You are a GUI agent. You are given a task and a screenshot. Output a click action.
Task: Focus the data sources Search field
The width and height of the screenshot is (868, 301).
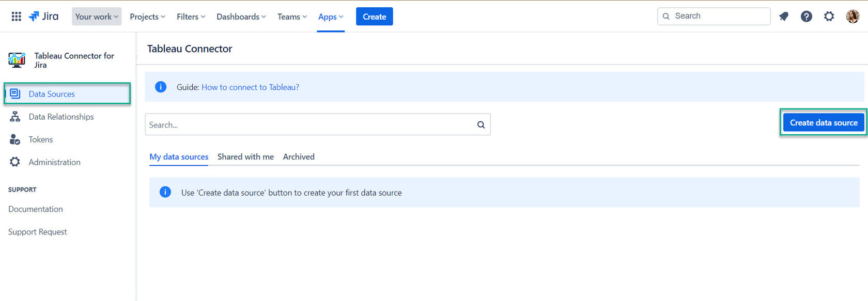click(x=318, y=125)
